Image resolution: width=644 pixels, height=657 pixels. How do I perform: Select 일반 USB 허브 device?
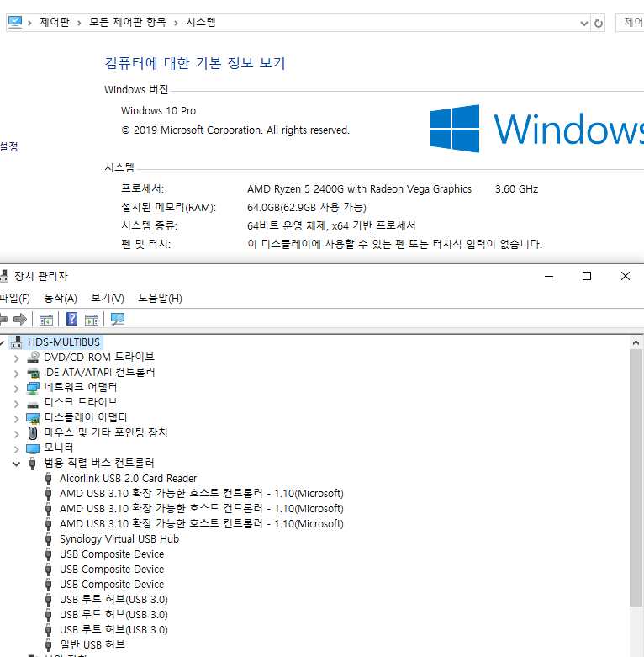click(x=92, y=644)
